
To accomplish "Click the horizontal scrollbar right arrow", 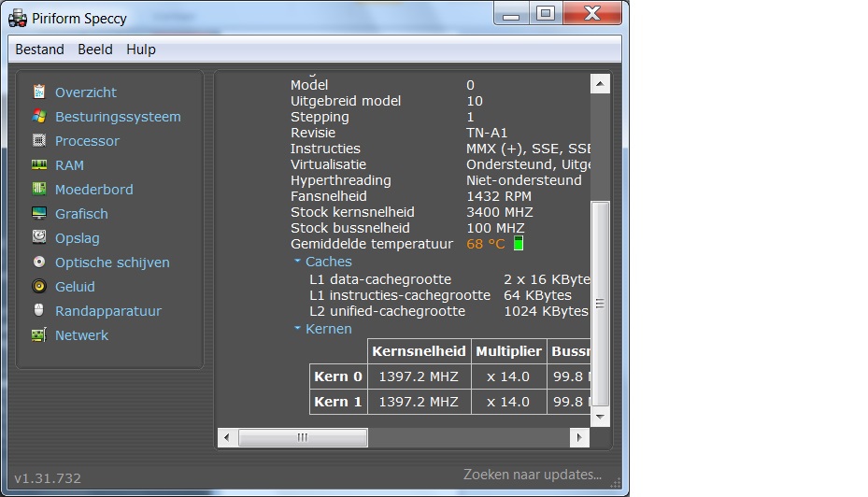I will [579, 437].
